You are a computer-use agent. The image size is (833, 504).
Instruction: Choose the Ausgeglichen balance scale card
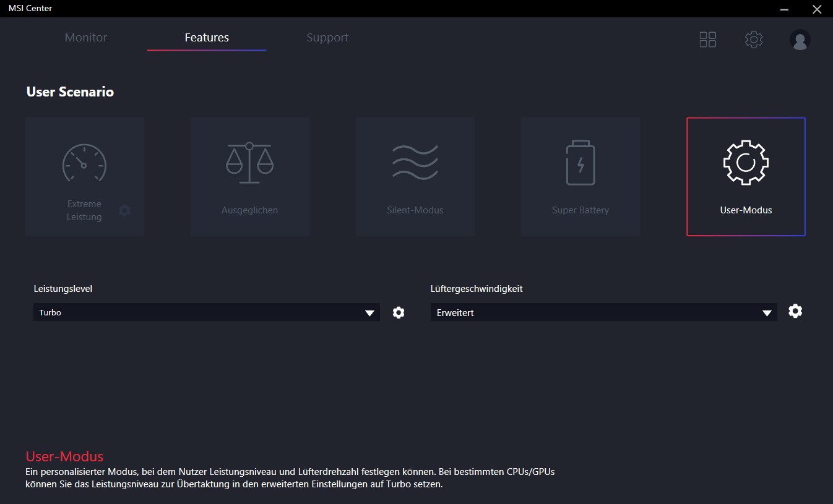(249, 177)
